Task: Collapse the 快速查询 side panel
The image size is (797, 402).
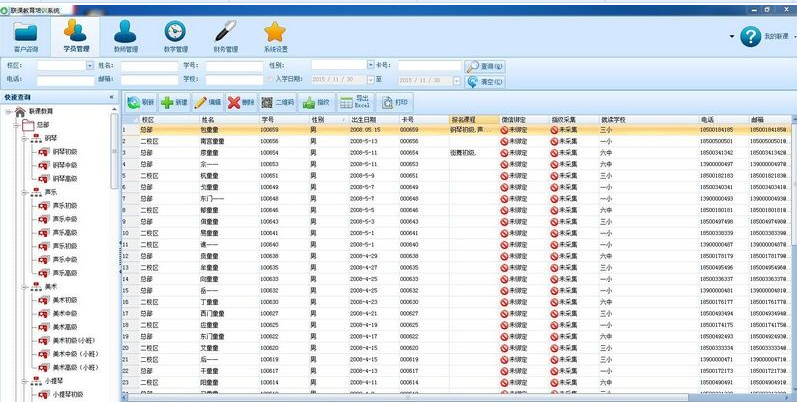Action: click(x=111, y=97)
